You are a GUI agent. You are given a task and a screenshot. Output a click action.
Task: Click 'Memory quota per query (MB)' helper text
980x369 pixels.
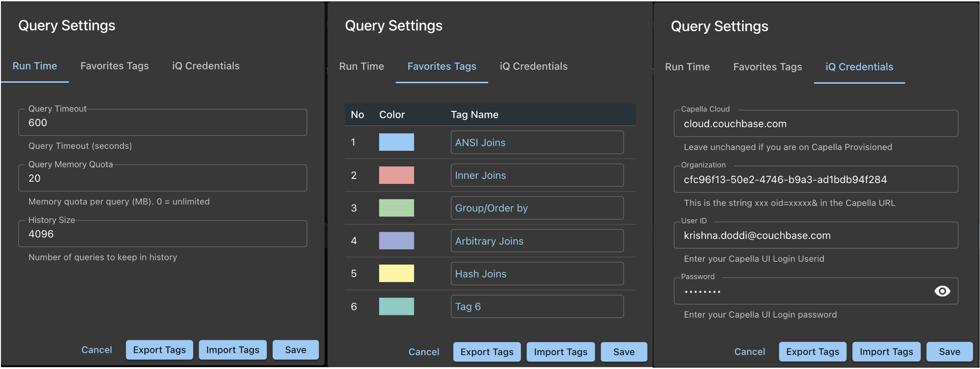[119, 202]
